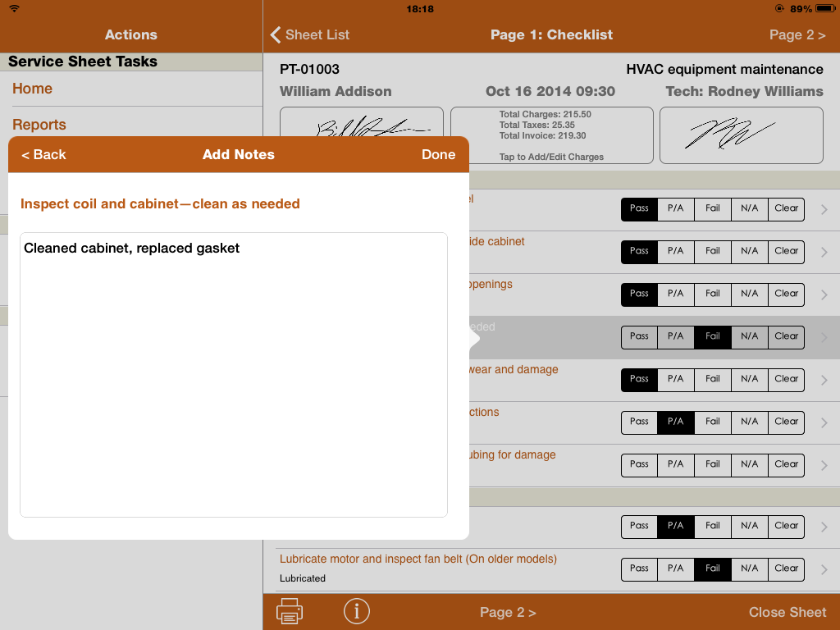Tap the Wi-Fi icon in status bar
Screen dimensions: 840x630
(x=14, y=8)
